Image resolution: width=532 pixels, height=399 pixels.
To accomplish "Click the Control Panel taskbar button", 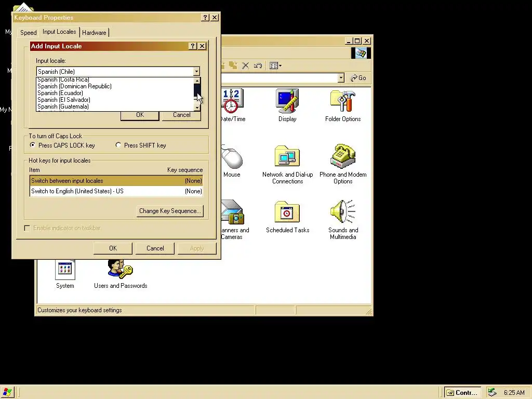I will point(463,393).
